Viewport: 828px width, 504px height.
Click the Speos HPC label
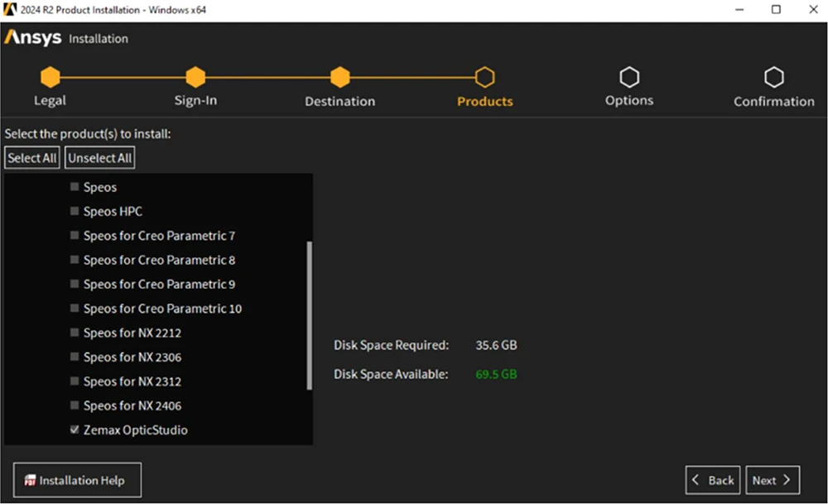(113, 212)
